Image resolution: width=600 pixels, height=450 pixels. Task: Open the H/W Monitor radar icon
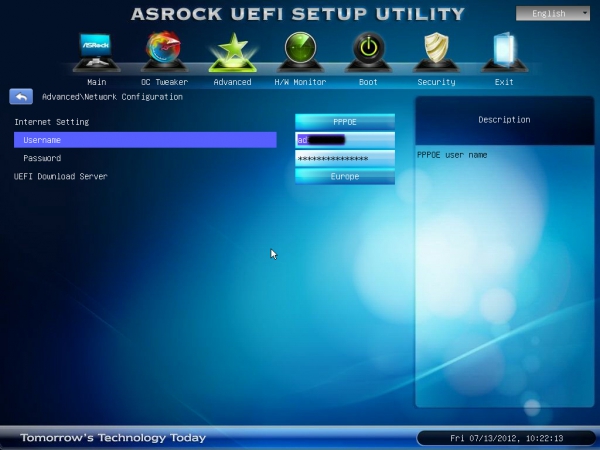(x=300, y=52)
